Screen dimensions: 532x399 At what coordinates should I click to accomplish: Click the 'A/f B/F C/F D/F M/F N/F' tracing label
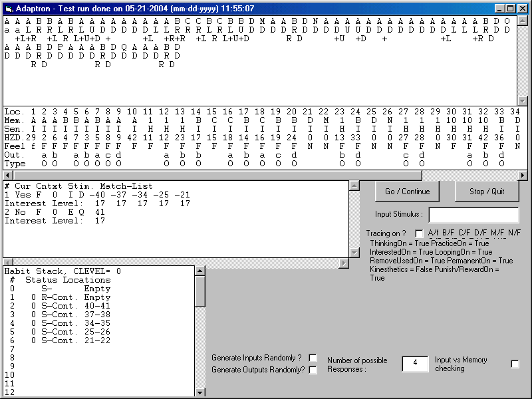coord(474,233)
